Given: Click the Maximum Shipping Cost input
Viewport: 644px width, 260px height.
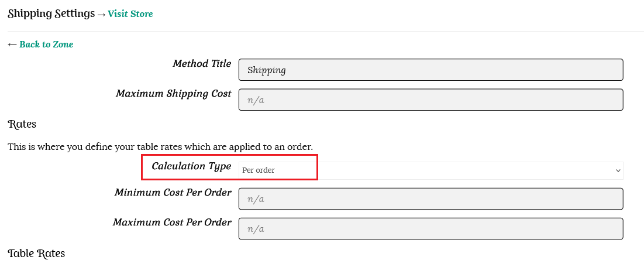Looking at the screenshot, I should coord(431,100).
